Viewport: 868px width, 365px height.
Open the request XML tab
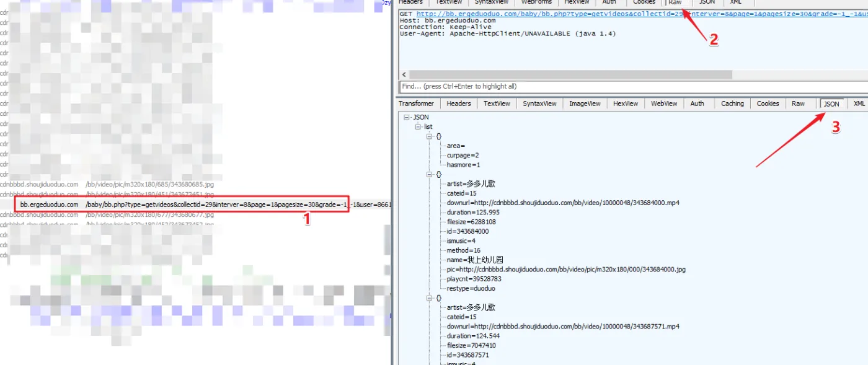[736, 2]
